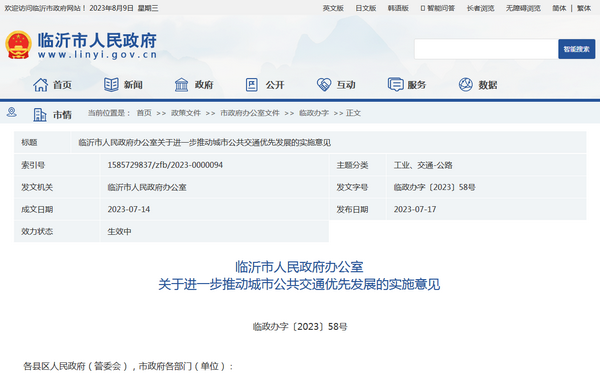600x373 pixels.
Task: Select the government building icon 政府
Action: coord(181,85)
